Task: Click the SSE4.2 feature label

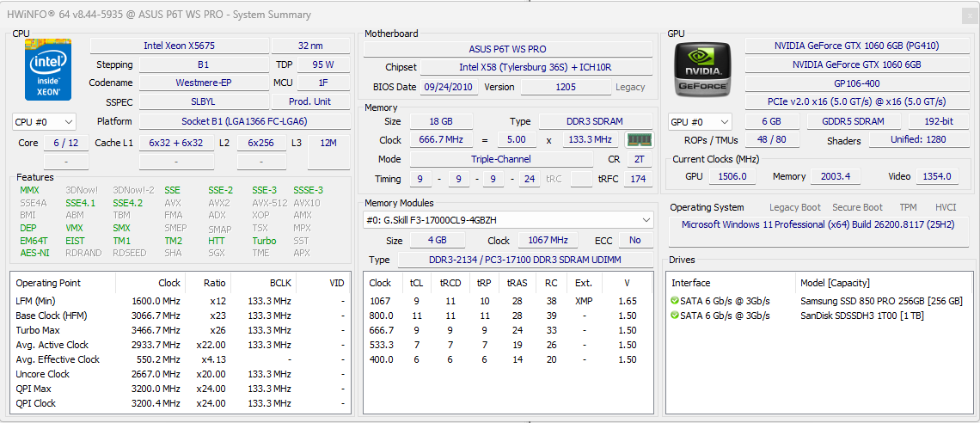Action: pyautogui.click(x=127, y=202)
